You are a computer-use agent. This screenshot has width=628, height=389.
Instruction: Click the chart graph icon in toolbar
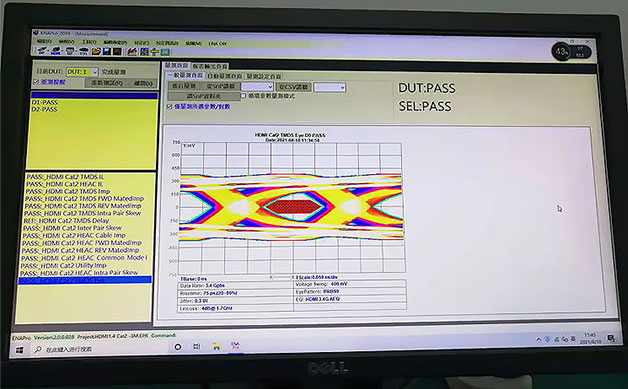click(x=133, y=52)
